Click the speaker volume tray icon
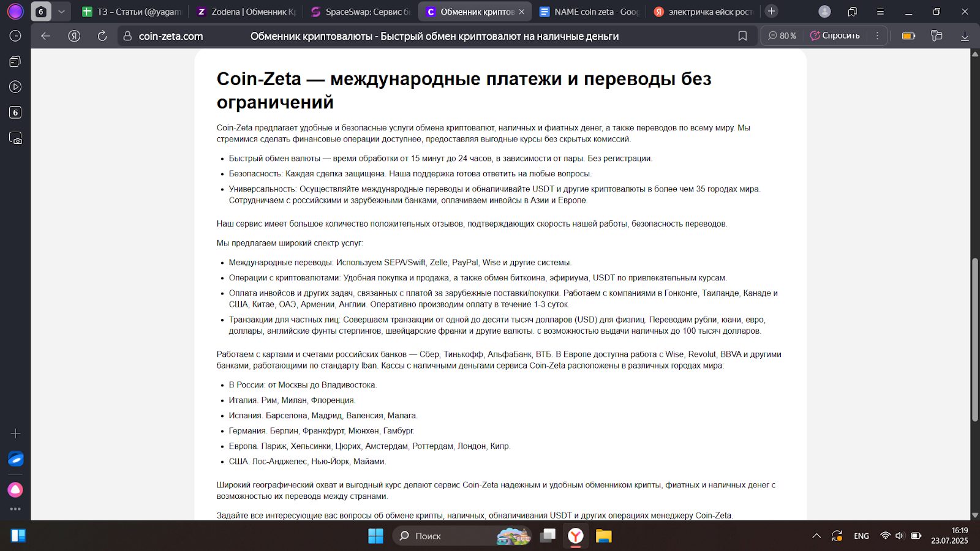The image size is (980, 551). pyautogui.click(x=899, y=536)
